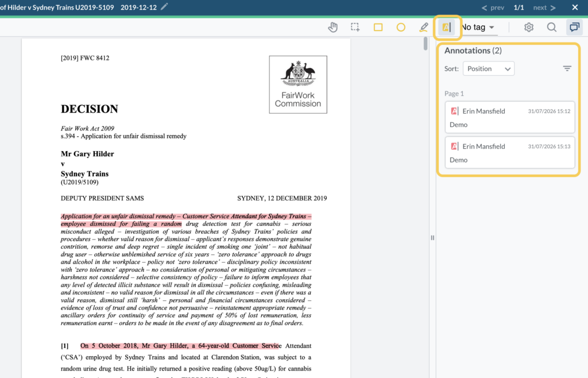Screen dimensions: 588x378
Task: Click highlight icon on 15:12 annotation
Action: [454, 111]
